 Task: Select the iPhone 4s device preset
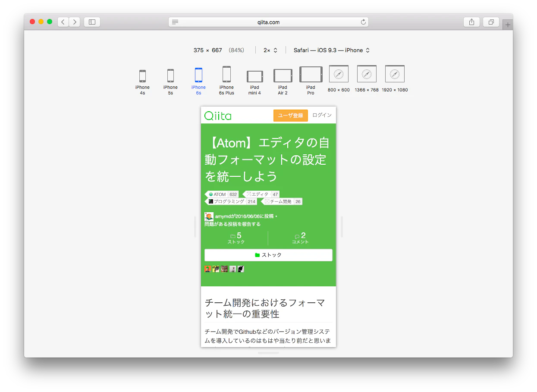pos(142,82)
